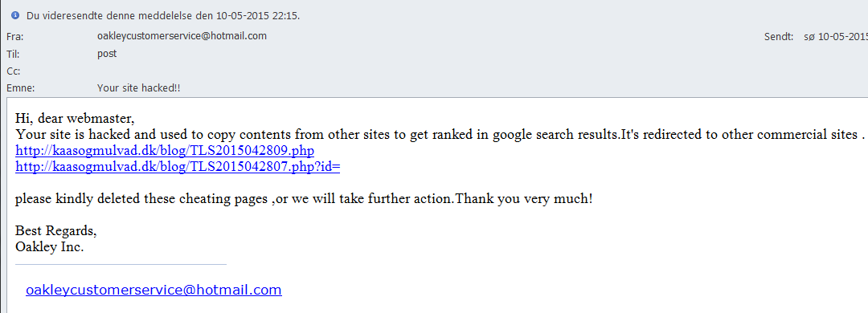
Task: Click the sent date 'sø 10-05-2015'
Action: coord(836,37)
